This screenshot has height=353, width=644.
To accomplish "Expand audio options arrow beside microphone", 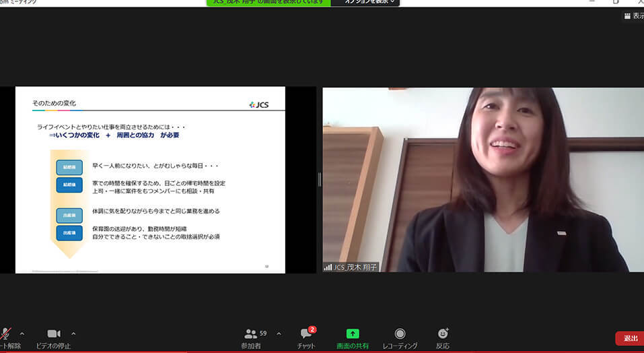I will 22,333.
